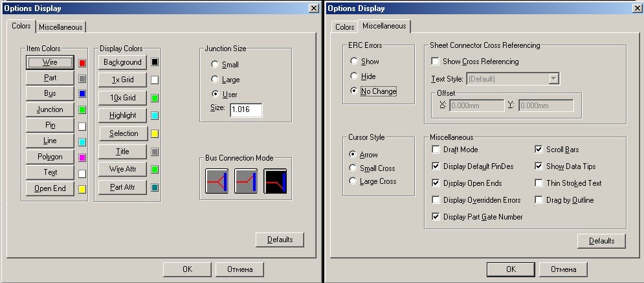Click the Pin item color button
The image size is (644, 283).
pos(50,125)
